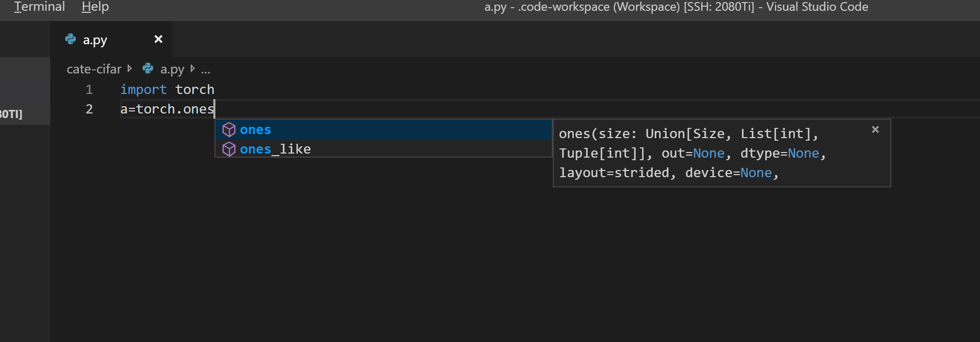This screenshot has height=342, width=980.
Task: Close the a.py tab
Action: click(x=158, y=39)
